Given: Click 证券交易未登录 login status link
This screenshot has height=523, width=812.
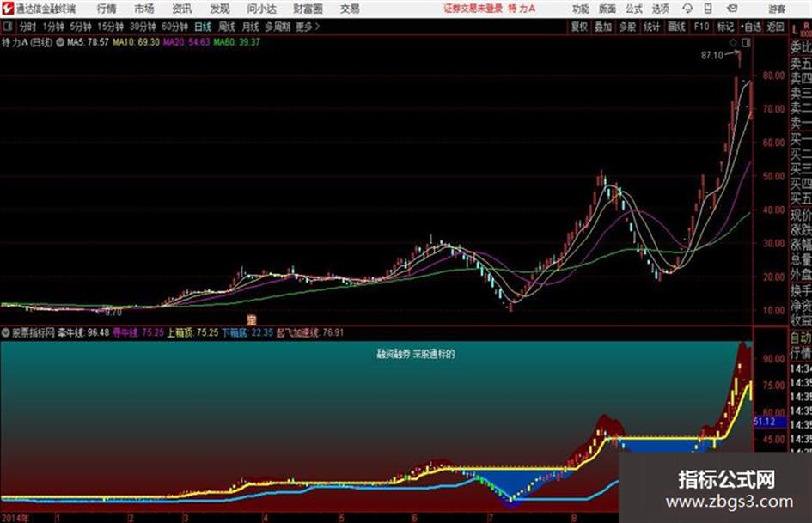Looking at the screenshot, I should click(x=473, y=9).
